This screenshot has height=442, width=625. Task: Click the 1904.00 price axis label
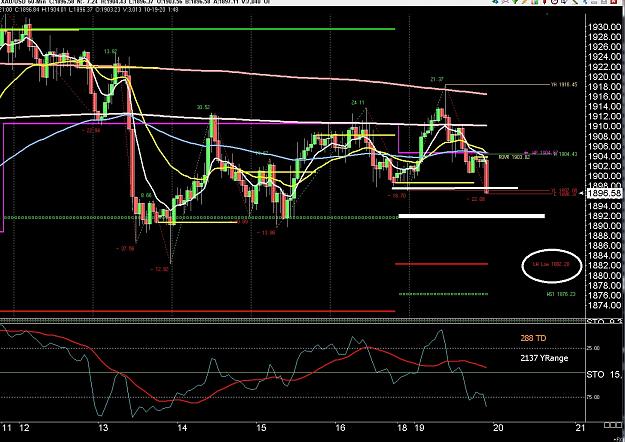[x=605, y=156]
